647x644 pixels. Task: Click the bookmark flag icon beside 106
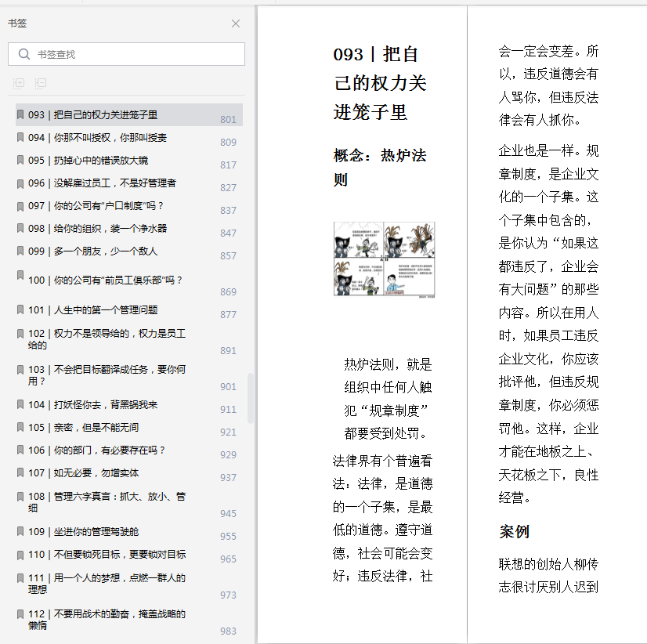click(20, 450)
